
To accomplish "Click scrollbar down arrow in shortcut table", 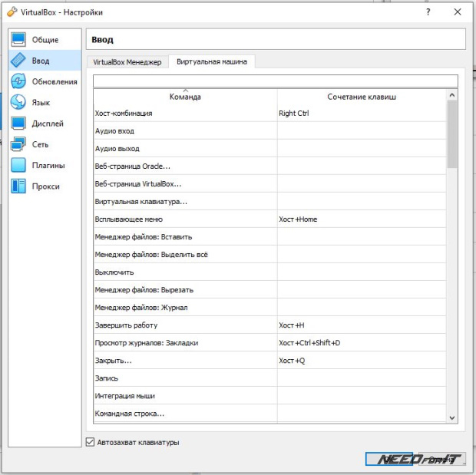I will click(451, 417).
